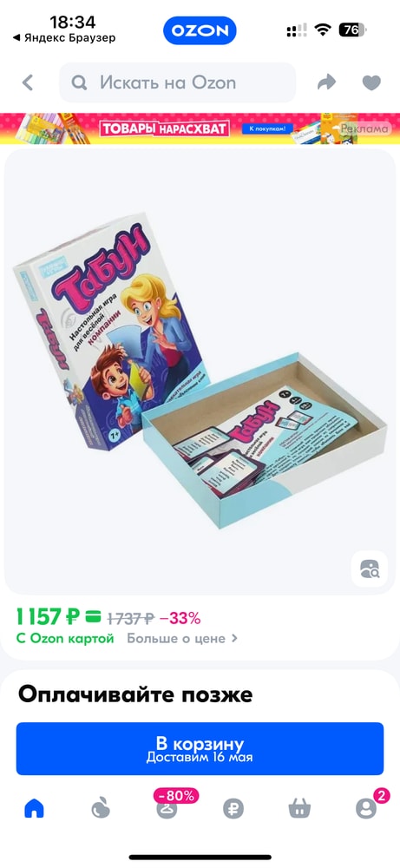Tap the chevron next to 'Больше о цене'
The image size is (400, 868).
(234, 638)
